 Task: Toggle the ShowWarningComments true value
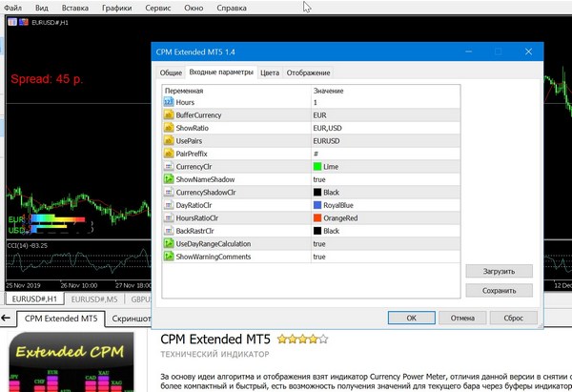click(x=385, y=257)
